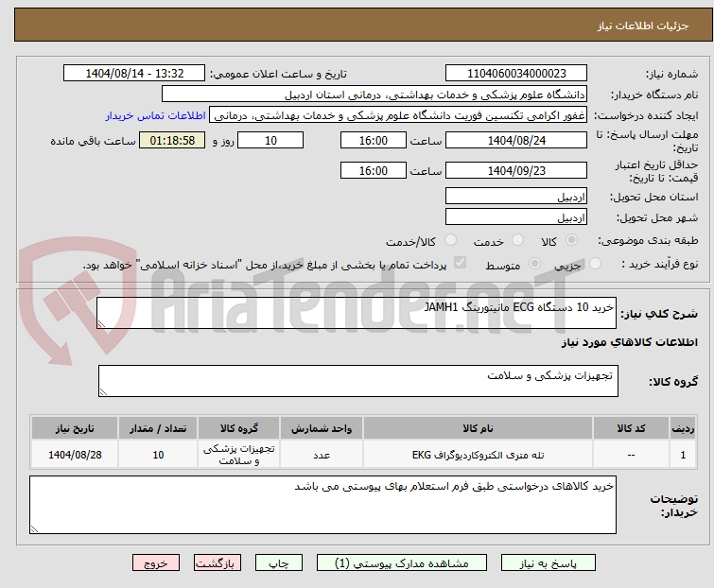The image size is (714, 588).
Task: Click the delivery province field اردبیل
Action: click(516, 196)
